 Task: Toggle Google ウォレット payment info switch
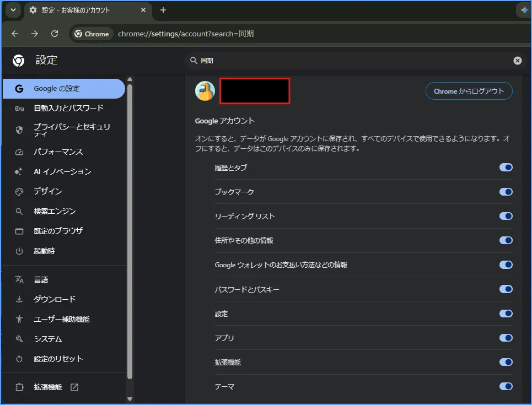[506, 264]
